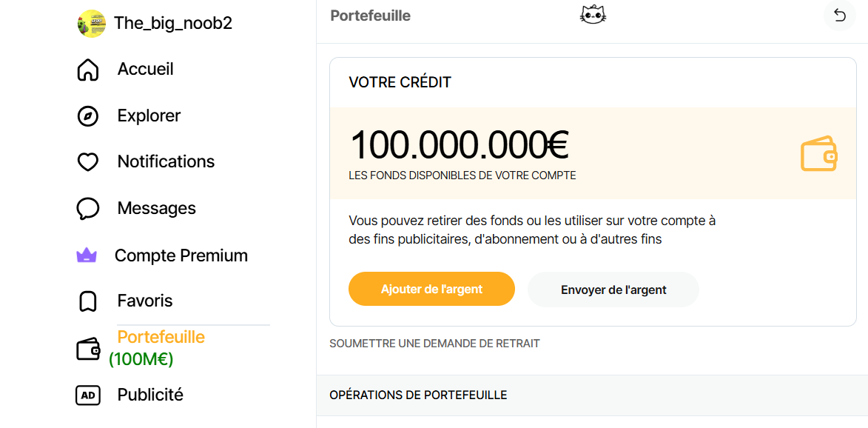Click the speech bubble Messages icon
Screen dimensions: 868x428
click(x=87, y=210)
